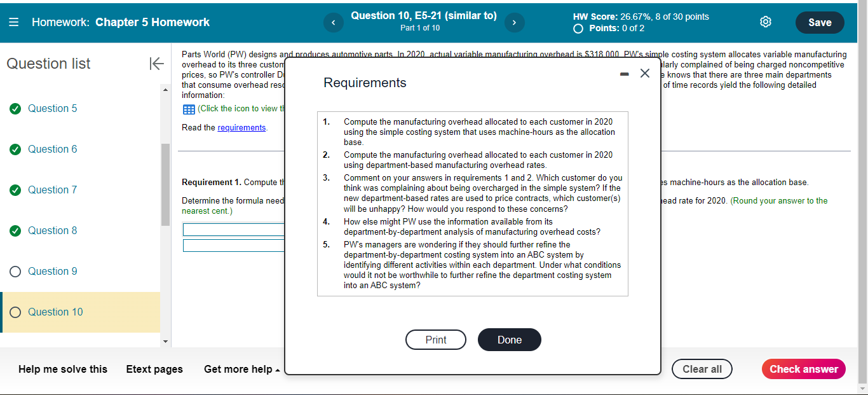The image size is (868, 395).
Task: Click the Points status circle in the header
Action: pos(578,28)
